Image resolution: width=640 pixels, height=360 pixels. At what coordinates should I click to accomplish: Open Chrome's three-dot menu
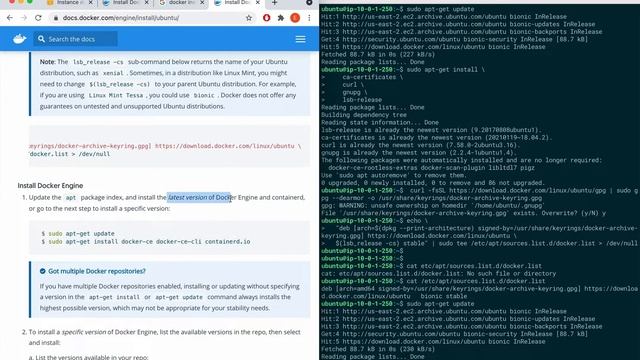(309, 18)
